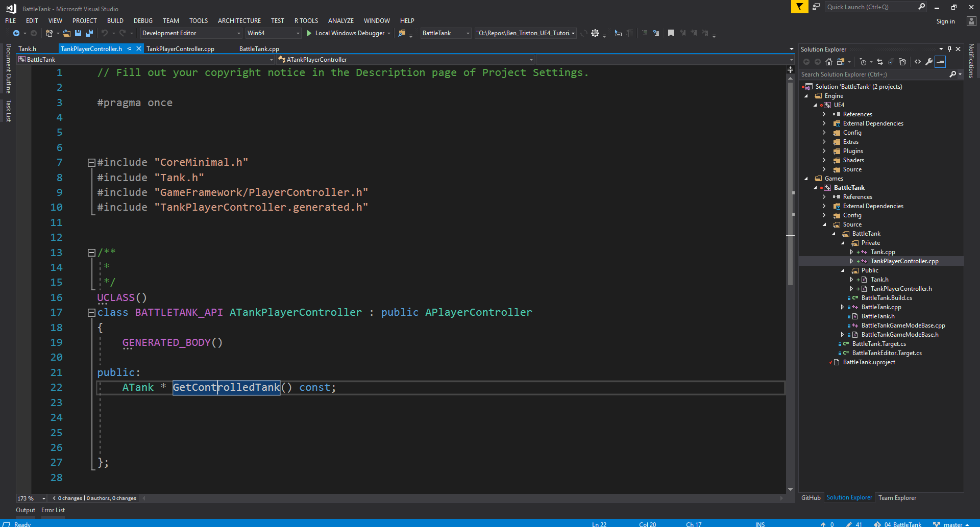Click the Solution Explorer Home icon
Screen dimensions: 980x527
(x=829, y=62)
